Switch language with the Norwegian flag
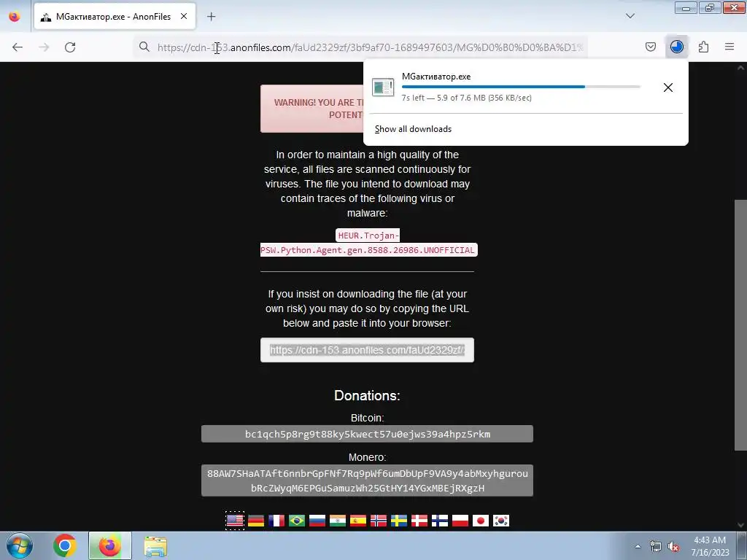The height and width of the screenshot is (560, 747). [x=379, y=521]
